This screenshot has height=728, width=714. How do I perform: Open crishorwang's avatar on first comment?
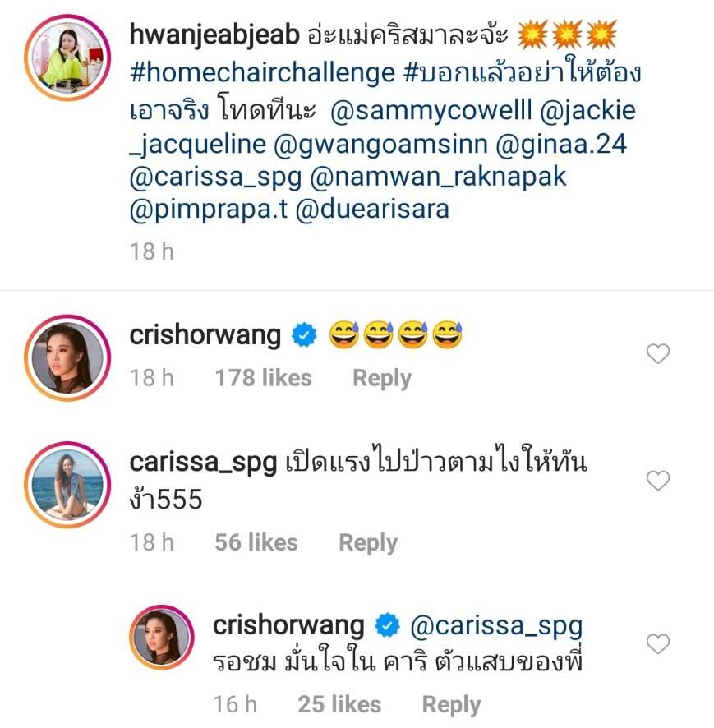coord(67,358)
